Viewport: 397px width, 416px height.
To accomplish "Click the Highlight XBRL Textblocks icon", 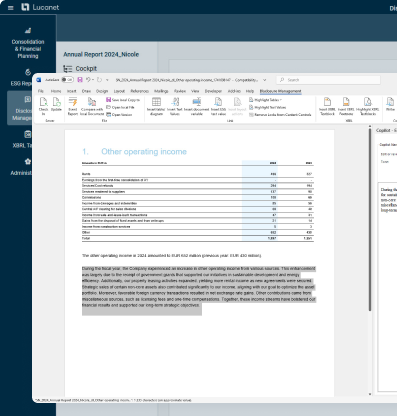I will click(367, 106).
